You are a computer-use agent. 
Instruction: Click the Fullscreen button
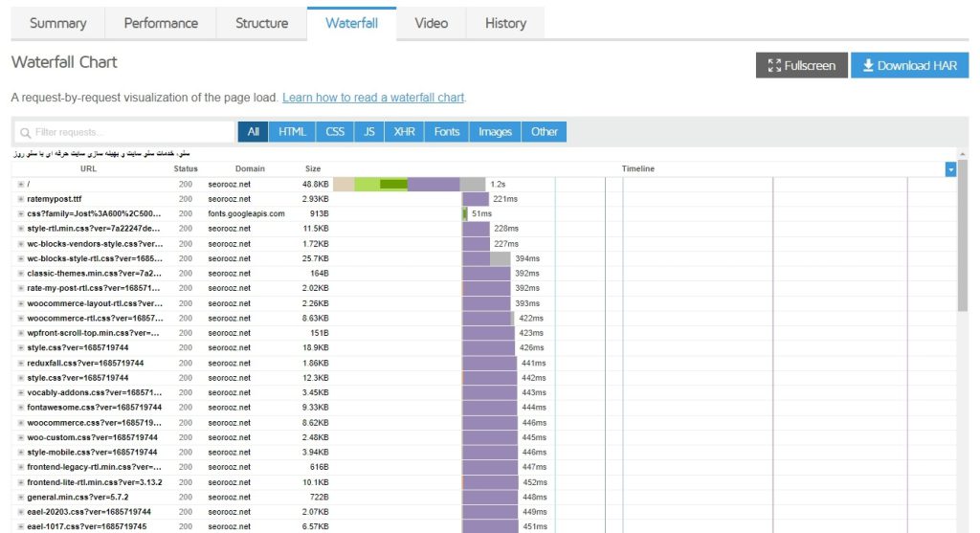802,66
